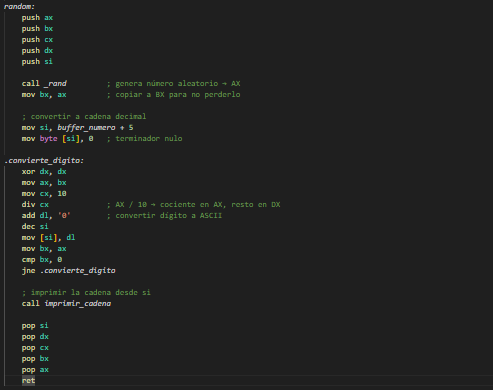This screenshot has width=493, height=390.
Task: Click the 'mov si, buffer_numero + 5' line
Action: (x=78, y=127)
